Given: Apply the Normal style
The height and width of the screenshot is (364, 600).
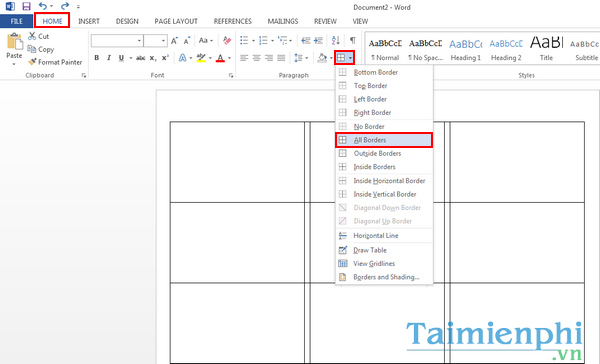Looking at the screenshot, I should (385, 49).
